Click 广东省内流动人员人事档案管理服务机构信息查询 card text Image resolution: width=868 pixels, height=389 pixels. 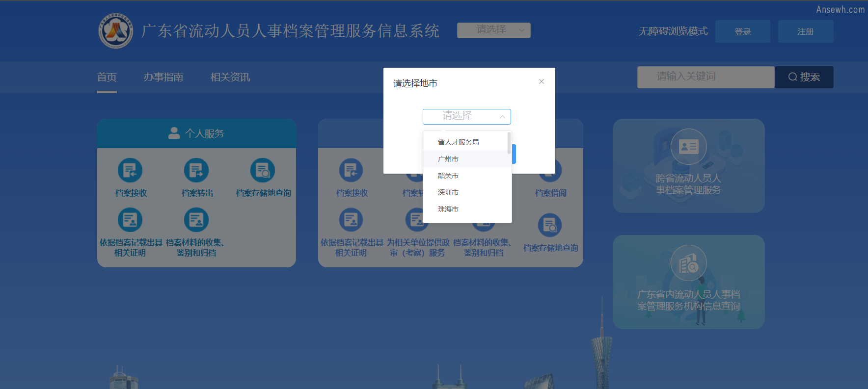point(688,300)
